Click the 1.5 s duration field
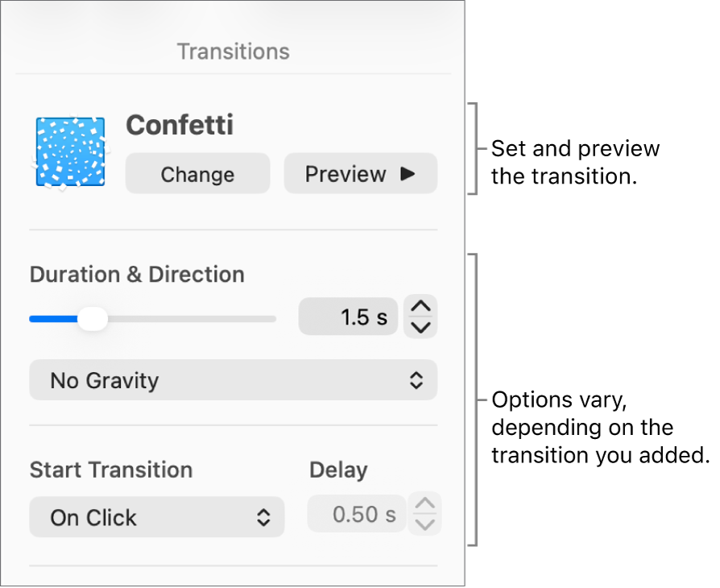The height and width of the screenshot is (588, 720). coord(348,317)
